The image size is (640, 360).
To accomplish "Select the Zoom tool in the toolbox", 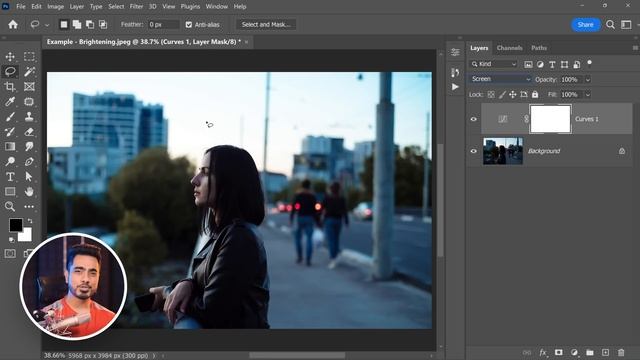I will [10, 207].
